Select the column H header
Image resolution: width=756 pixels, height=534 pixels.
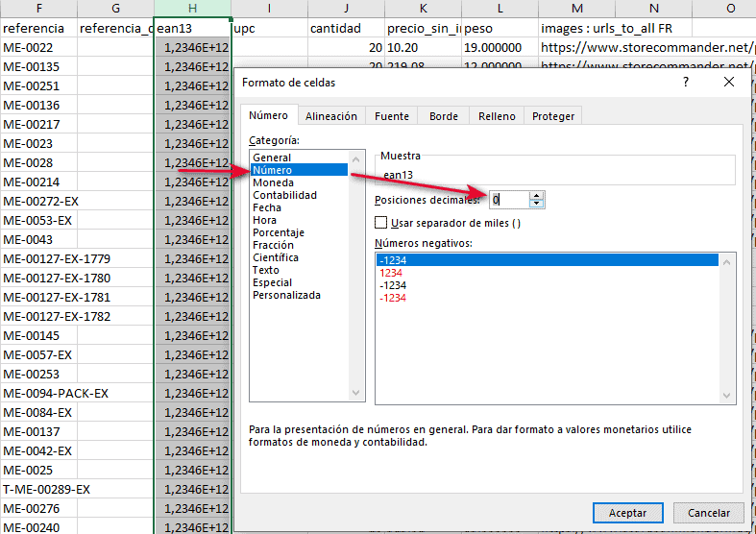(192, 8)
